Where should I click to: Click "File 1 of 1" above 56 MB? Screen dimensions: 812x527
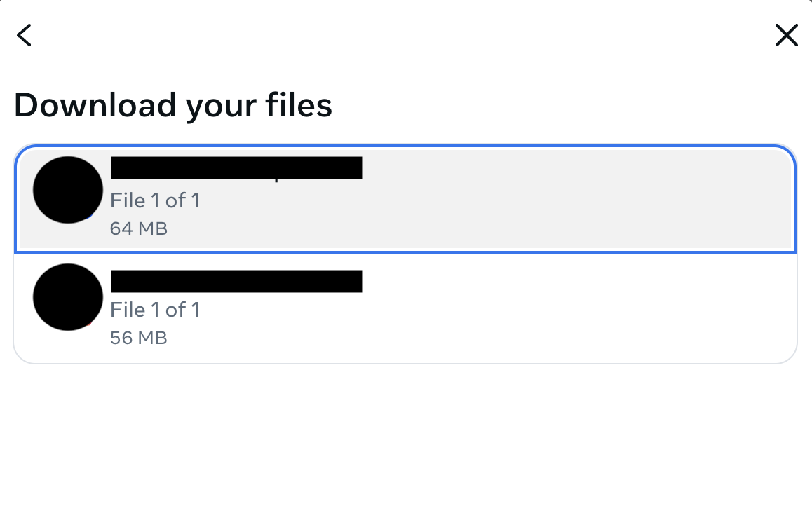click(155, 310)
